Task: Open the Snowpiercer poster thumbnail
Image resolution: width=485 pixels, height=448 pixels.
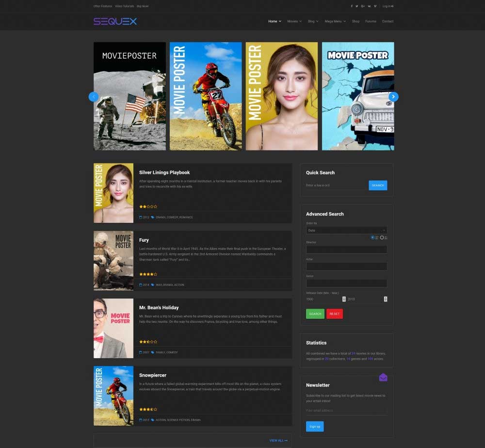Action: [113, 396]
